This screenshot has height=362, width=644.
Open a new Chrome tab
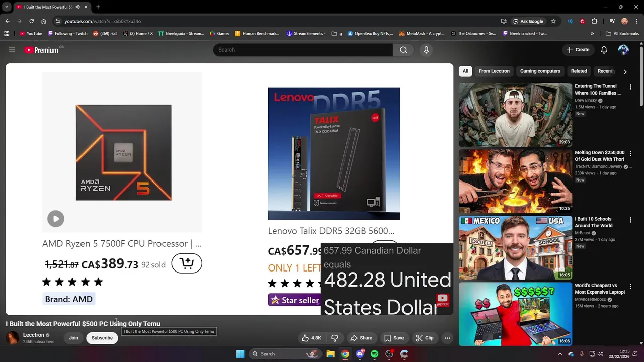tap(98, 7)
